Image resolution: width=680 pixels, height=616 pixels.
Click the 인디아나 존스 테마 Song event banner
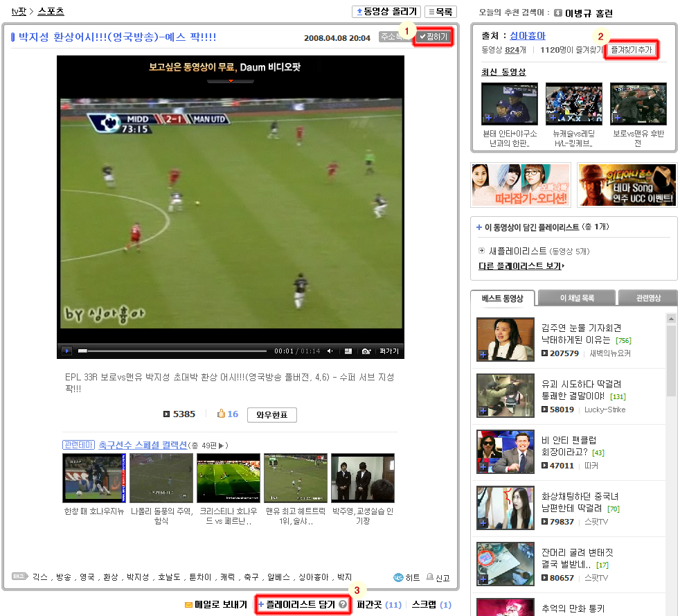click(x=627, y=185)
